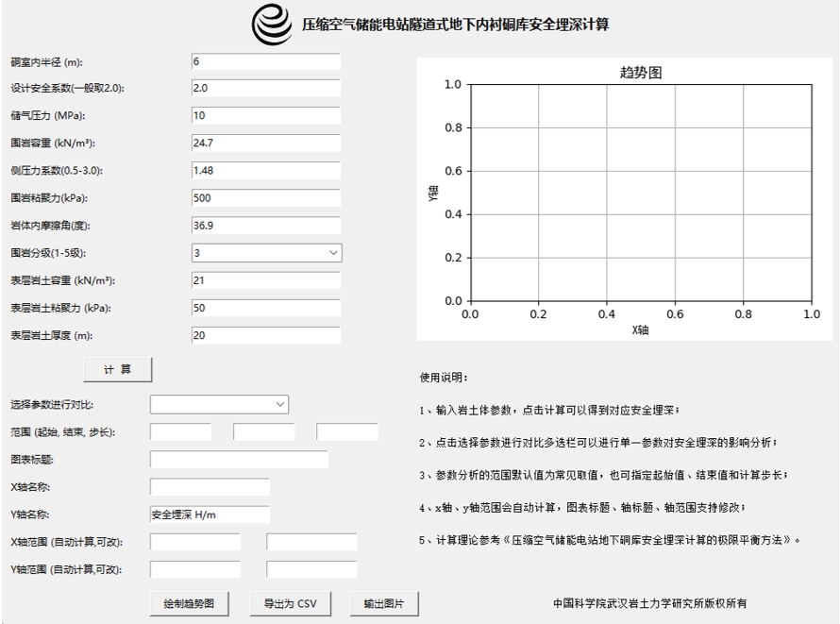Image resolution: width=840 pixels, height=624 pixels.
Task: Click the 输出图片 button
Action: pos(384,603)
